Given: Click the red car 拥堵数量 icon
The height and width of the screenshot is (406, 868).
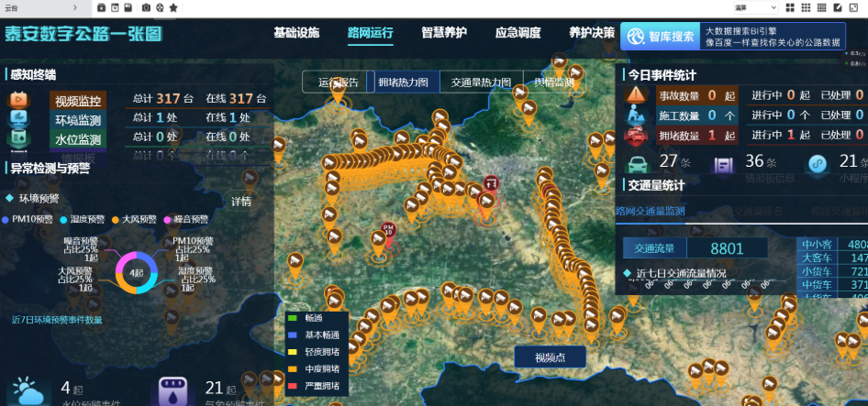Looking at the screenshot, I should point(637,135).
